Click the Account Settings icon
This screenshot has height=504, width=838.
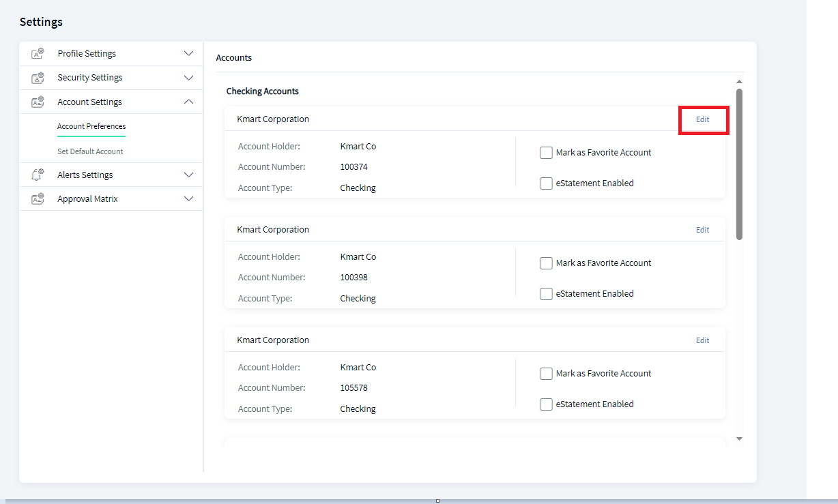pos(38,102)
